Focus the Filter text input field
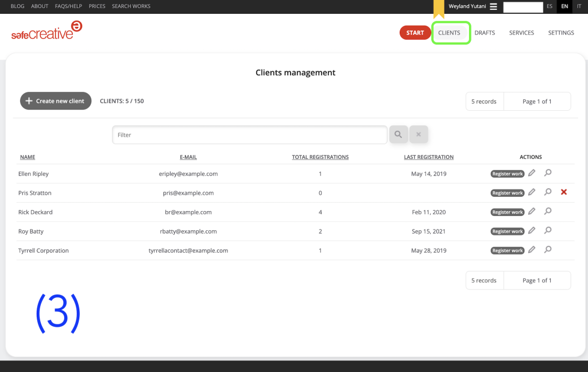Image resolution: width=588 pixels, height=372 pixels. [250, 135]
